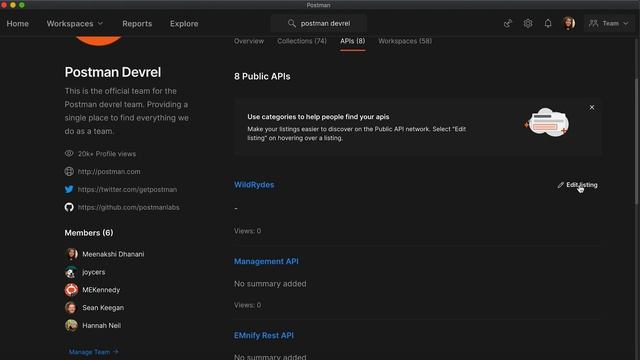The width and height of the screenshot is (640, 360).
Task: Select the APIs (8) tab
Action: [x=353, y=41]
